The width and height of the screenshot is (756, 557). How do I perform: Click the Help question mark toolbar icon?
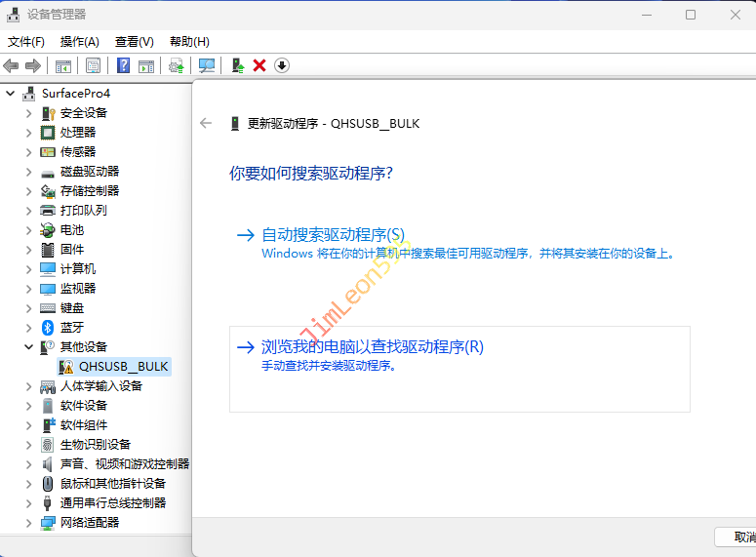point(124,65)
